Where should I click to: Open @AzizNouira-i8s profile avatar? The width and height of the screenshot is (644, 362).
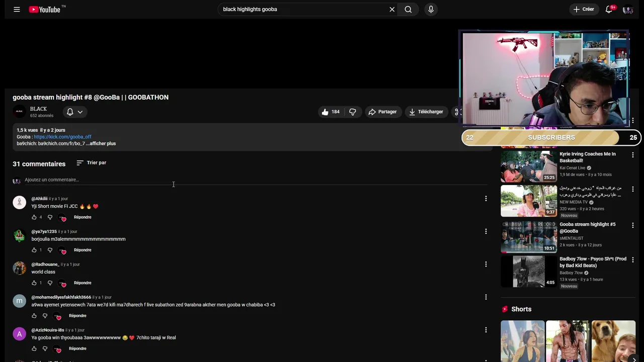coord(19,334)
